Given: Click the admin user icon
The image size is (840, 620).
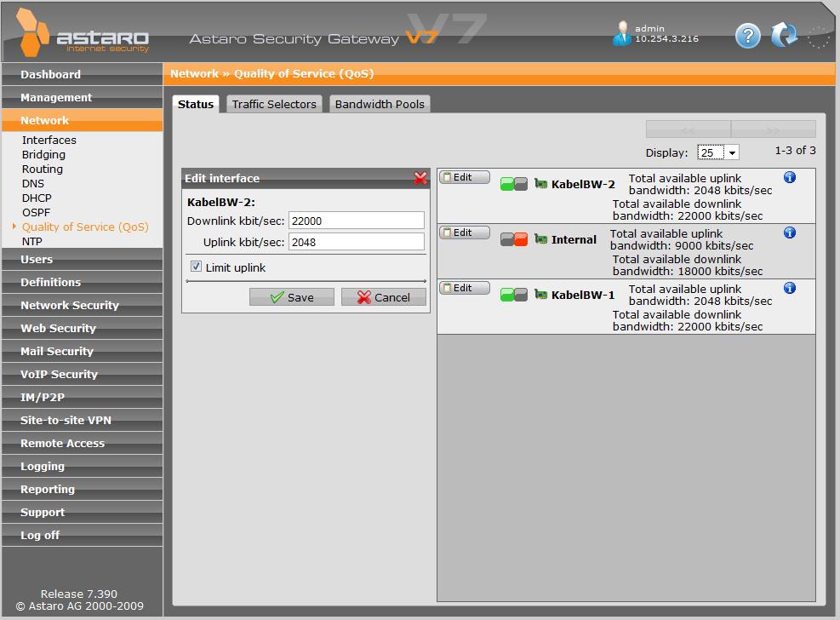Looking at the screenshot, I should 621,34.
